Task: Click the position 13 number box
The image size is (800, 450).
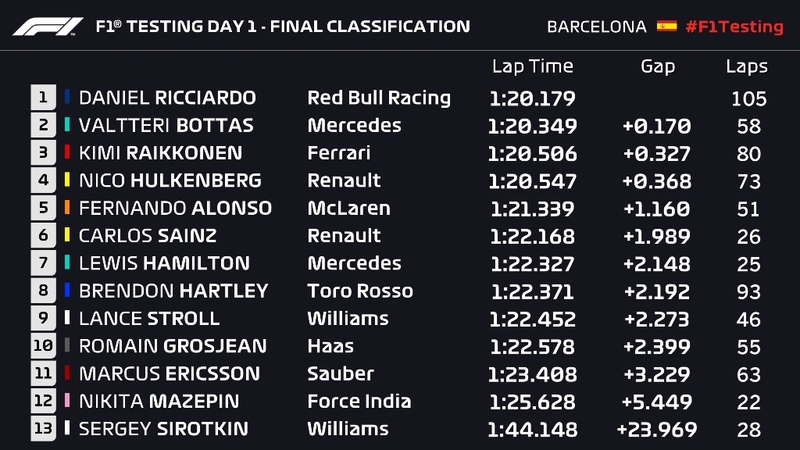Action: pyautogui.click(x=43, y=429)
